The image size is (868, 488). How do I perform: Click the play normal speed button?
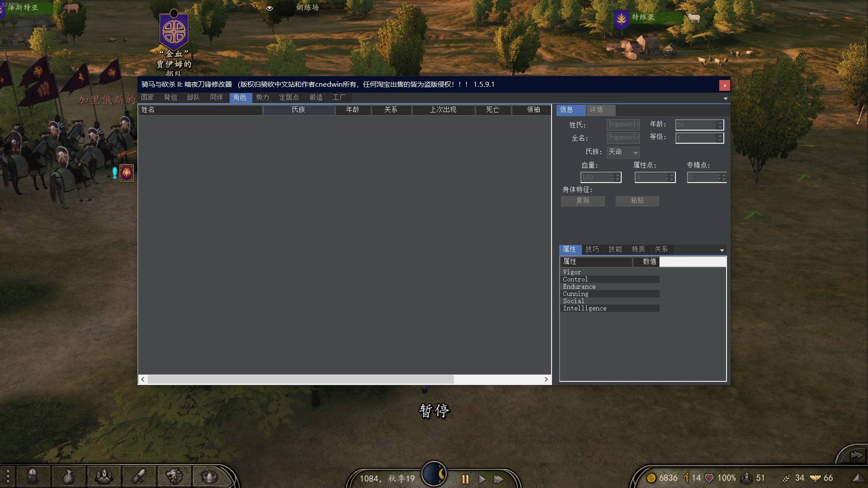pyautogui.click(x=482, y=479)
